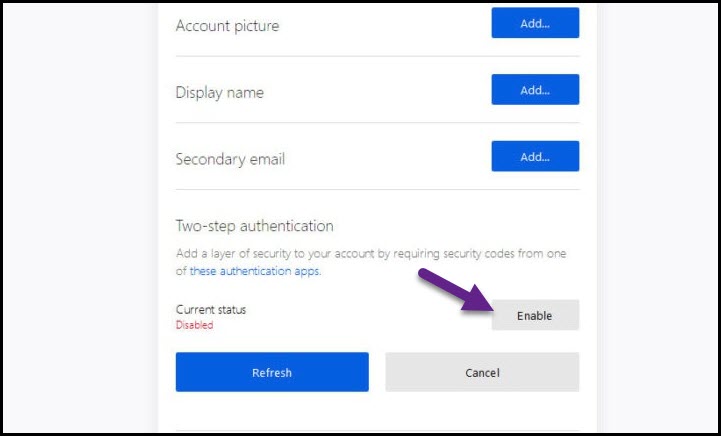Click the divider line below Refresh button
Image resolution: width=721 pixels, height=436 pixels.
click(377, 430)
